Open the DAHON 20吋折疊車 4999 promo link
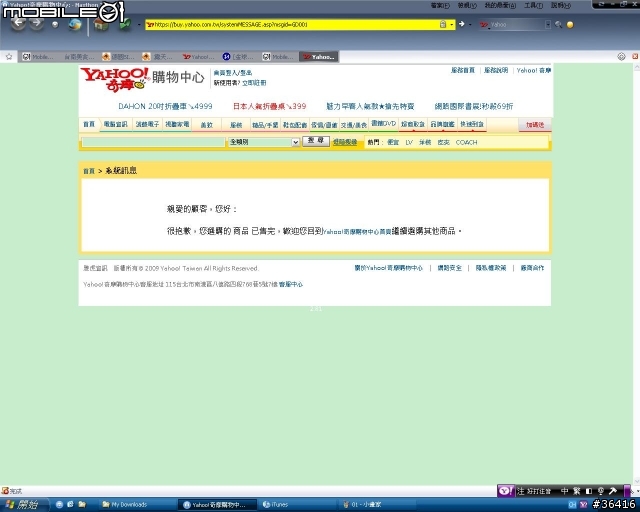Screen dimensions: 640x512 165,106
